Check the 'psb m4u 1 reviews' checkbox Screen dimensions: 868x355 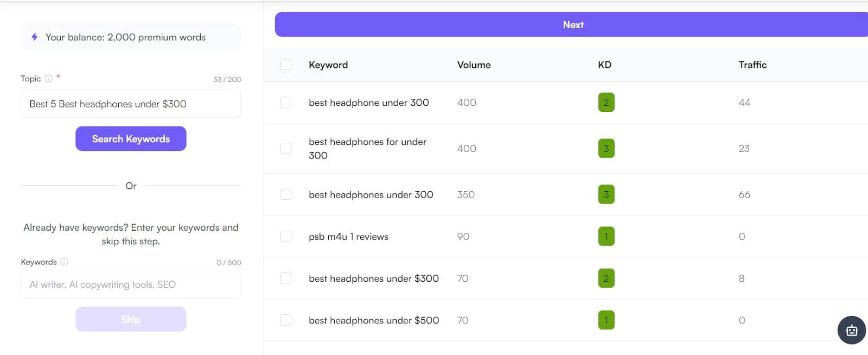pyautogui.click(x=286, y=236)
